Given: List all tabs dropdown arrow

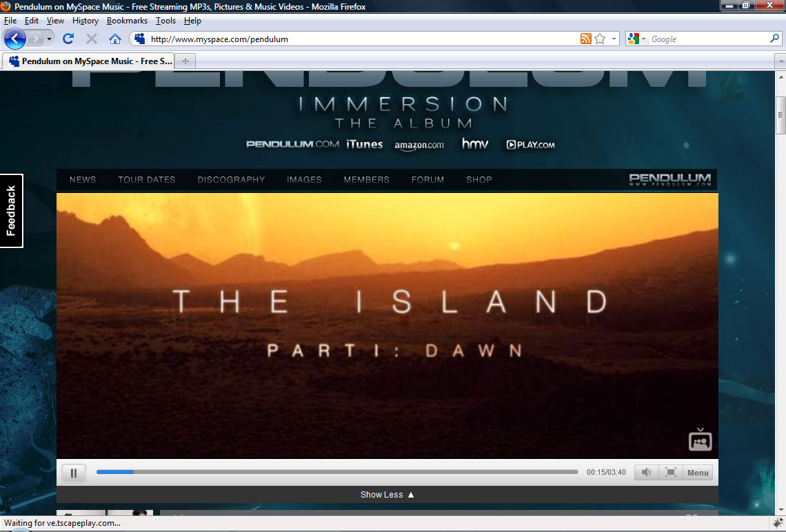Looking at the screenshot, I should click(x=780, y=61).
